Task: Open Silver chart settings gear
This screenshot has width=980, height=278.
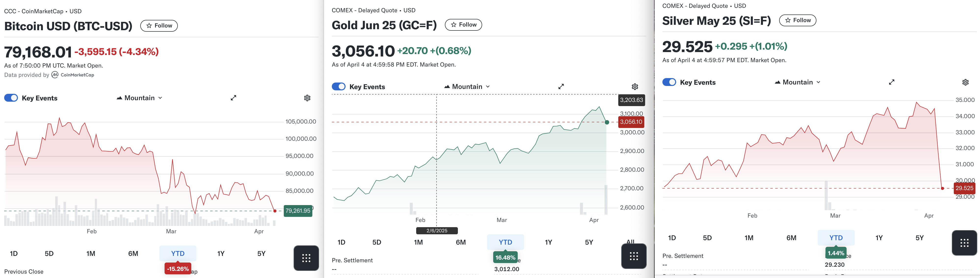Action: (x=965, y=82)
